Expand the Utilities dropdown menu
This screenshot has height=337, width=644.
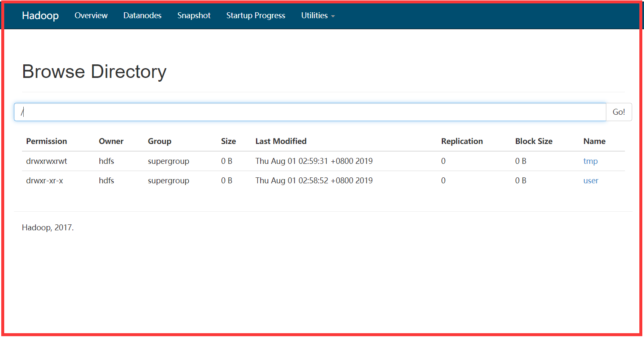[318, 16]
